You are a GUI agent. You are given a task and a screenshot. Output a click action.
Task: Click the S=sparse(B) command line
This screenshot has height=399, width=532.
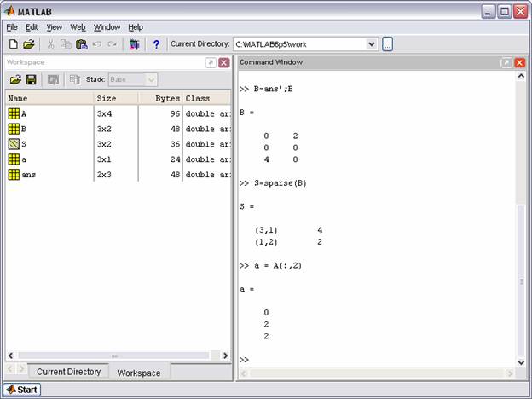tap(273, 183)
